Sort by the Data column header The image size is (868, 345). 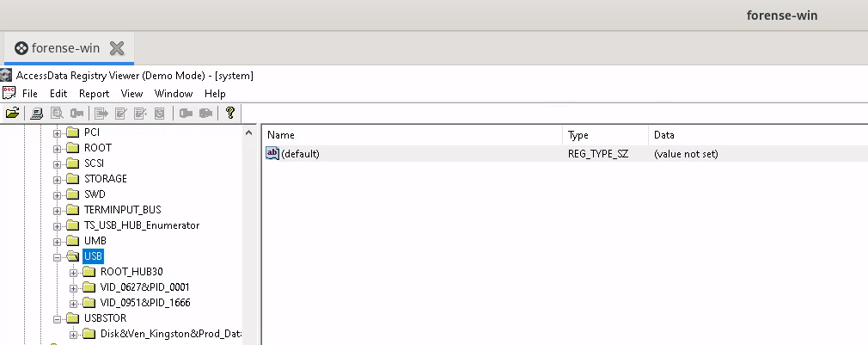pos(758,135)
